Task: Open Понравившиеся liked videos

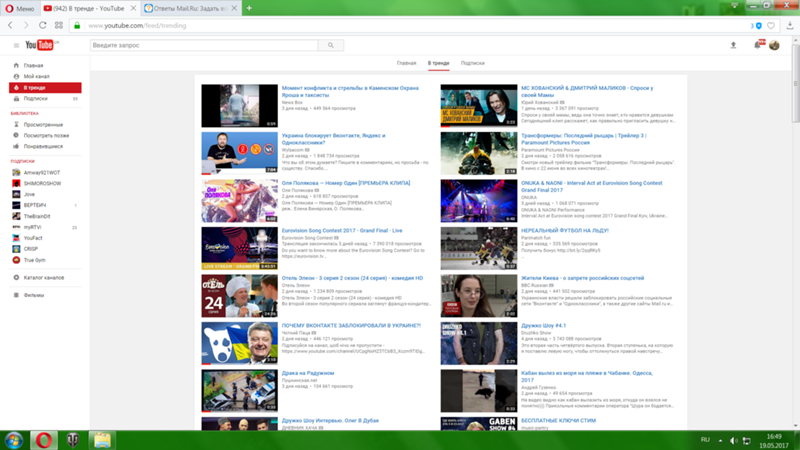Action: coord(45,146)
